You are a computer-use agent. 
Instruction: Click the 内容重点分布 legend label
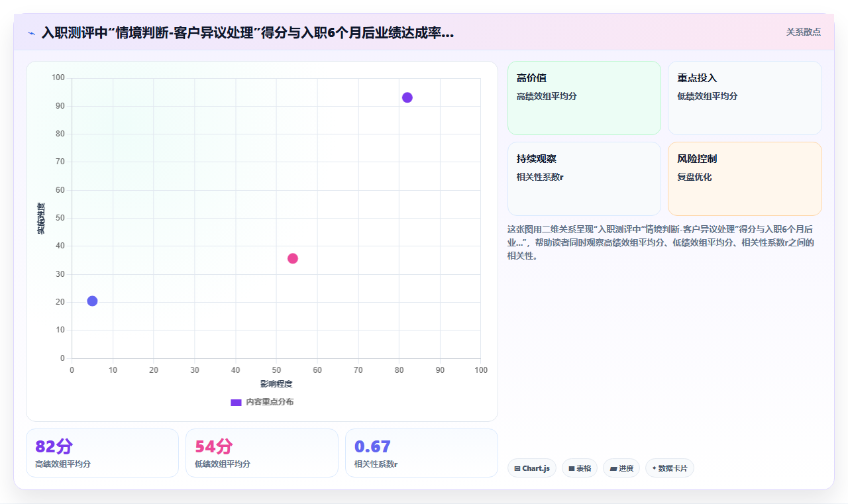[x=270, y=402]
